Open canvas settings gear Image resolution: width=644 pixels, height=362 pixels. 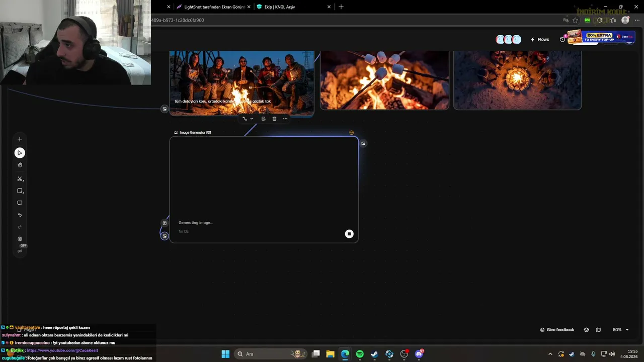coord(20,239)
